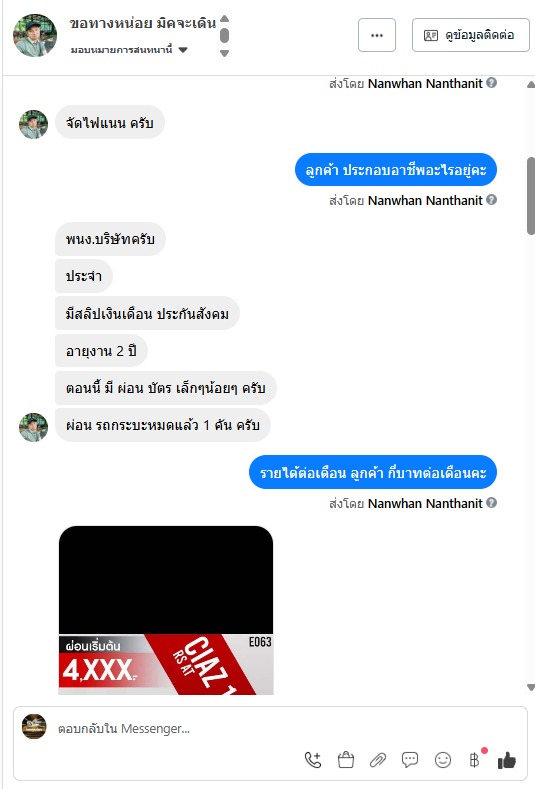The image size is (535, 789).
Task: Open the shopping bag products icon
Action: coord(346,760)
